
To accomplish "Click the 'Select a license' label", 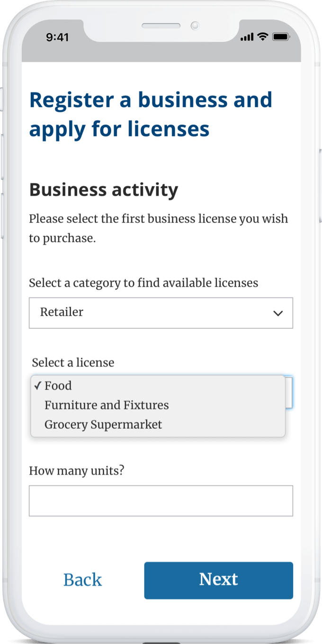I will tap(73, 363).
